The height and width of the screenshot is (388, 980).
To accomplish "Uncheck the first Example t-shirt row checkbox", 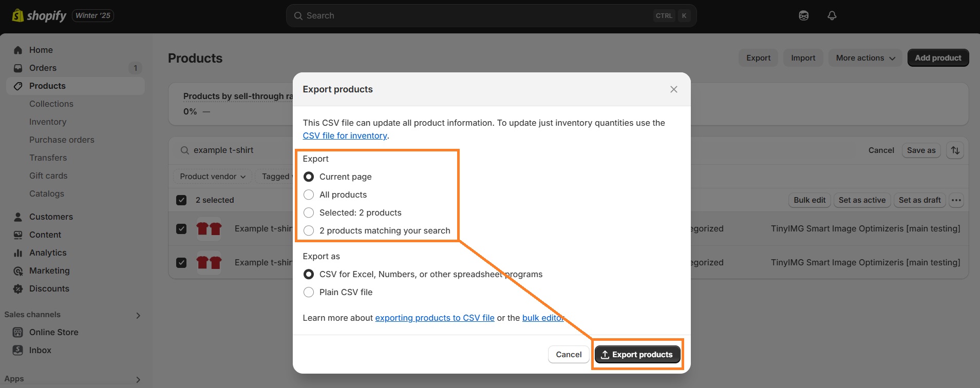I will pos(181,228).
